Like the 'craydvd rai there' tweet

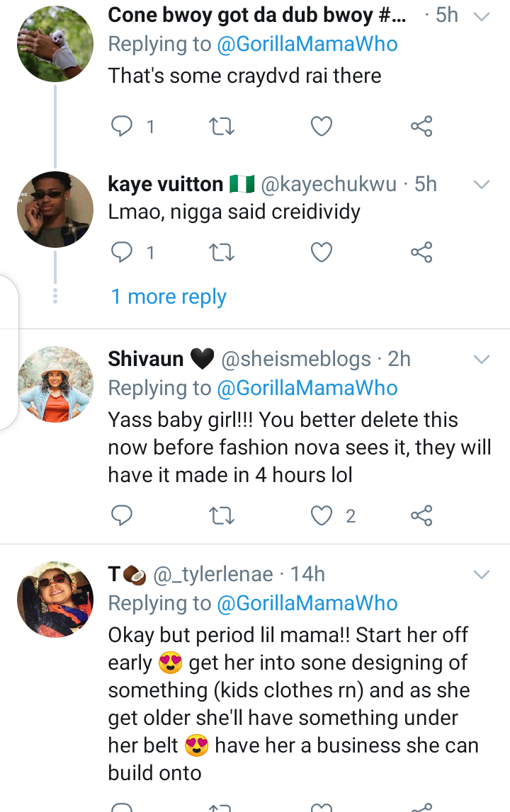pyautogui.click(x=322, y=127)
